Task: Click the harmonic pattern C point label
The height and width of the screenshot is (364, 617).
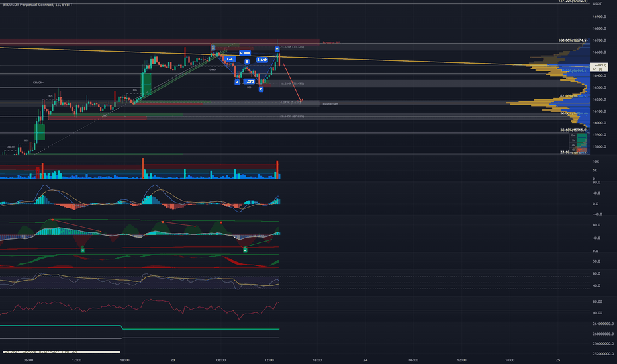Action: coord(261,89)
